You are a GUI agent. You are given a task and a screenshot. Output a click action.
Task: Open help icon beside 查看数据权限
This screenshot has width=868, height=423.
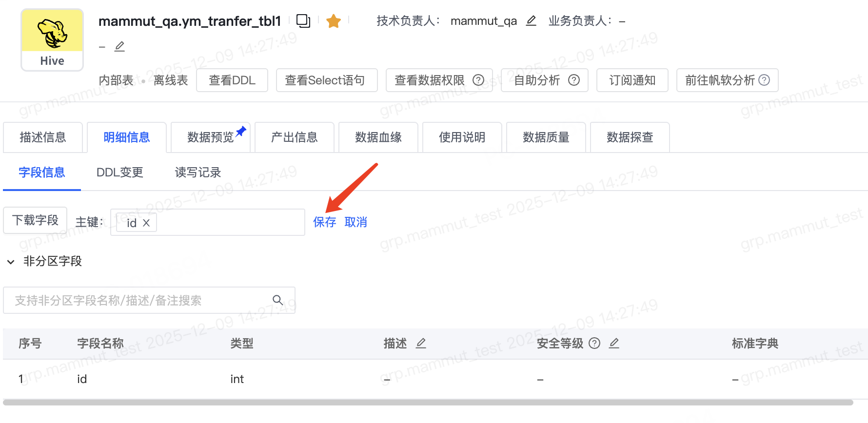[479, 80]
